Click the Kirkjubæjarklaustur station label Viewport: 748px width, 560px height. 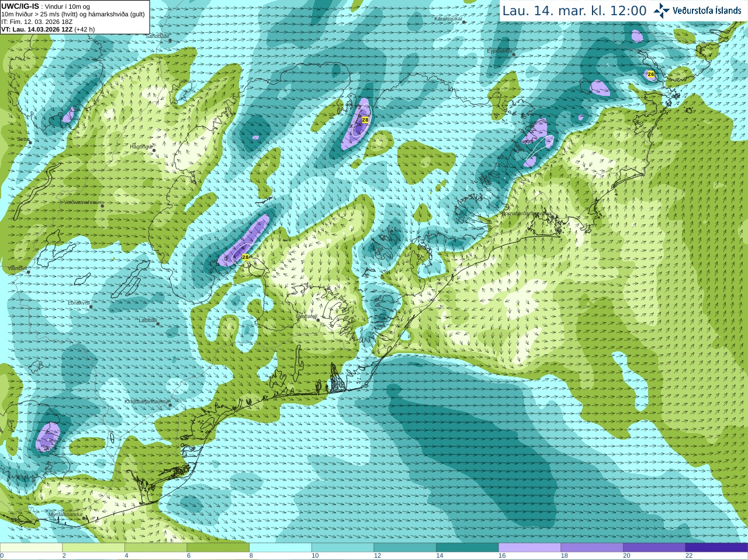click(x=147, y=402)
